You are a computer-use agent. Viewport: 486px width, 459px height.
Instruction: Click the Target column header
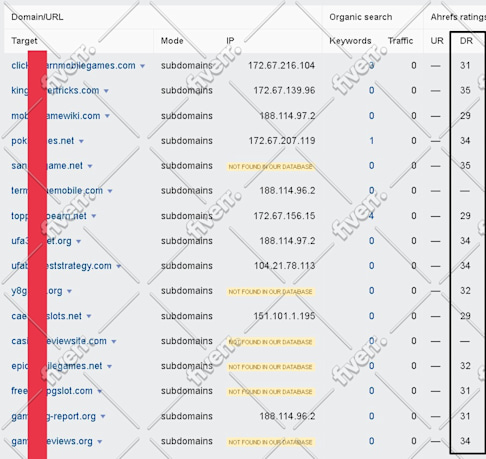(24, 41)
